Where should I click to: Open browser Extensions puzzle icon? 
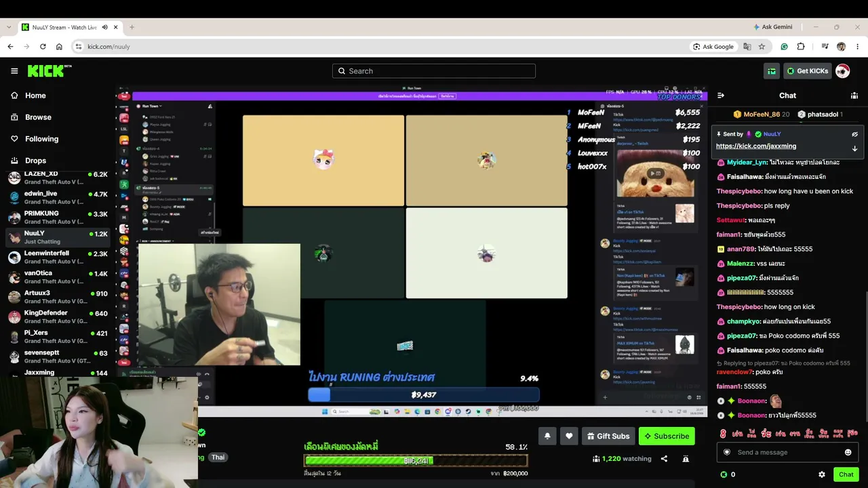coord(801,47)
